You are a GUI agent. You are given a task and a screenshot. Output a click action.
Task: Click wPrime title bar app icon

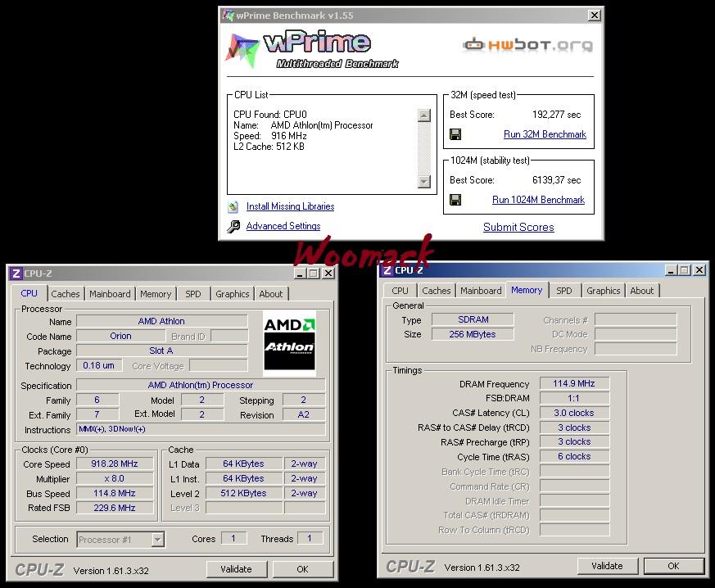coord(228,15)
